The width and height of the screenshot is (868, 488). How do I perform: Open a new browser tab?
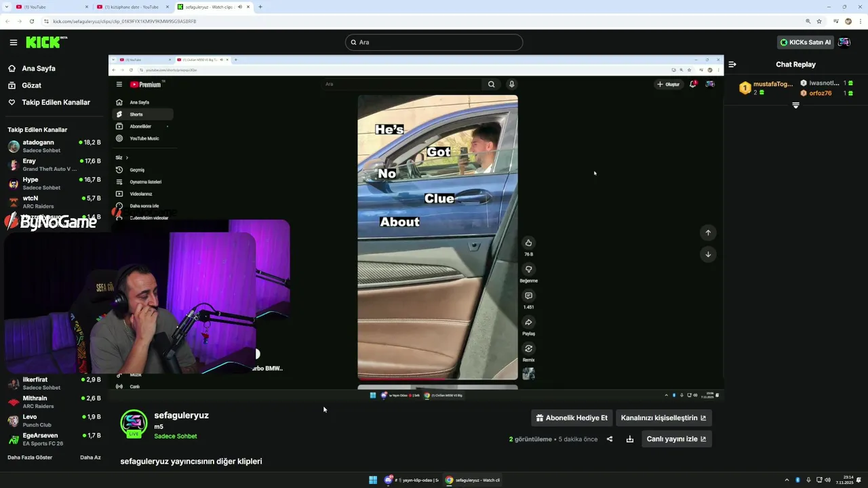[260, 7]
